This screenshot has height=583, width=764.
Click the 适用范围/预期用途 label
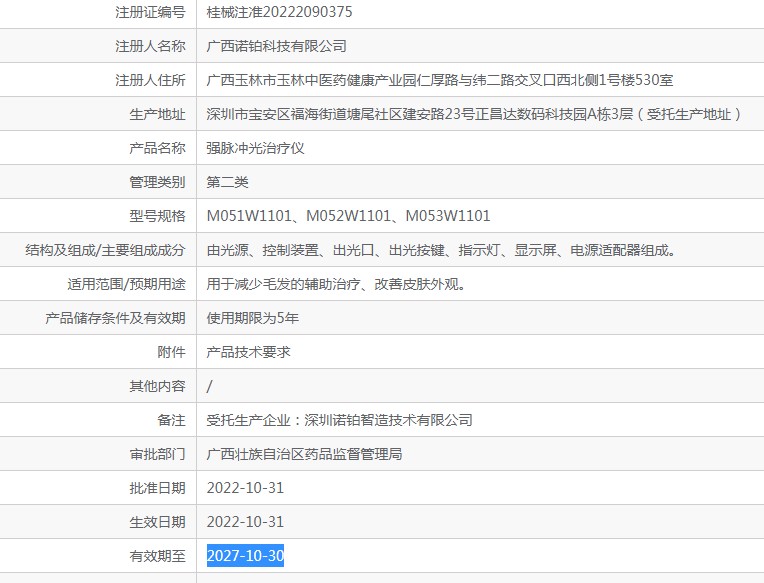point(127,284)
